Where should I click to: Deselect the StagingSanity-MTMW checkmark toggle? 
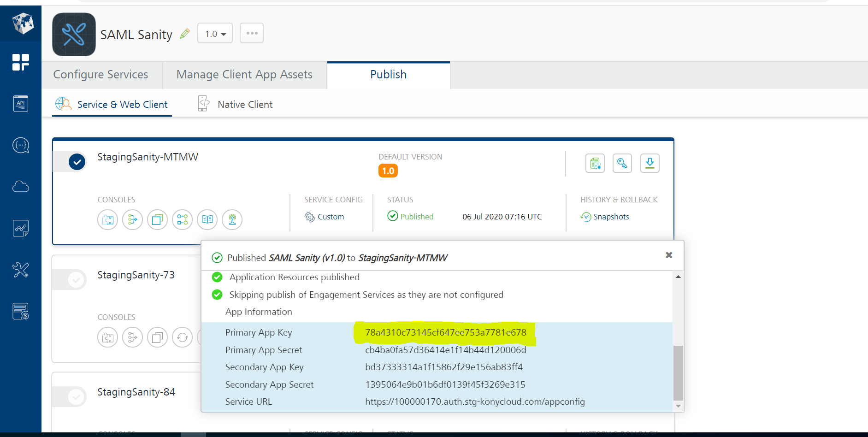(x=77, y=162)
